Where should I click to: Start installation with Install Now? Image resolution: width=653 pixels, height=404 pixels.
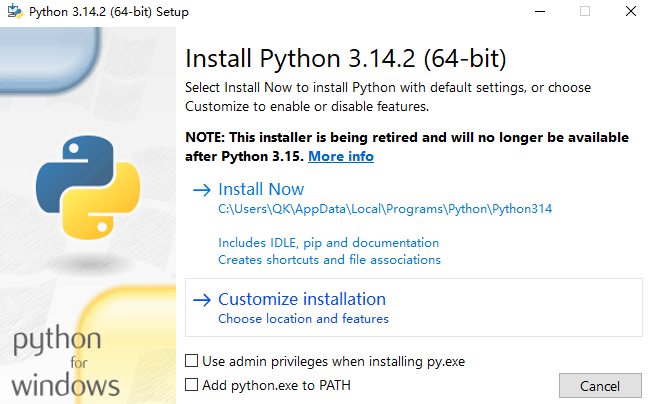tap(261, 190)
